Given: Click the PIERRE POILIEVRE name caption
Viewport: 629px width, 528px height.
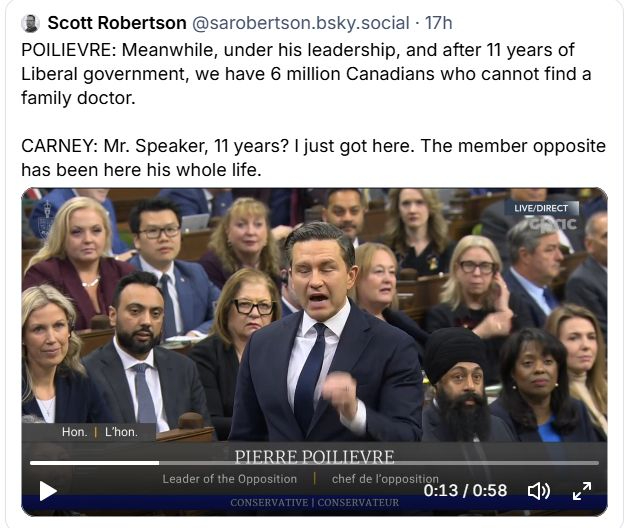Looking at the screenshot, I should (x=314, y=457).
